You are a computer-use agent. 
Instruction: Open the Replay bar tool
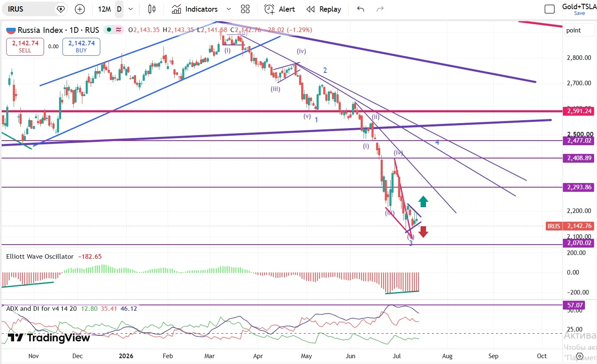point(324,9)
